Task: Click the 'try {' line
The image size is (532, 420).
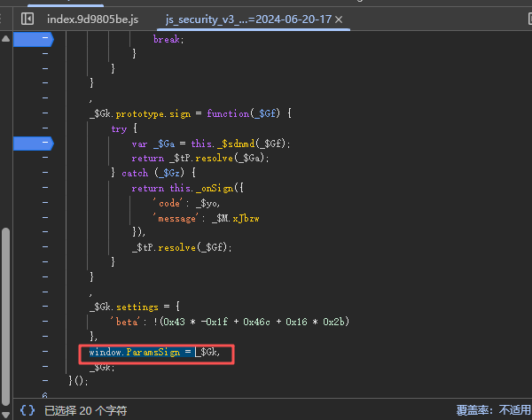Action: (x=124, y=128)
